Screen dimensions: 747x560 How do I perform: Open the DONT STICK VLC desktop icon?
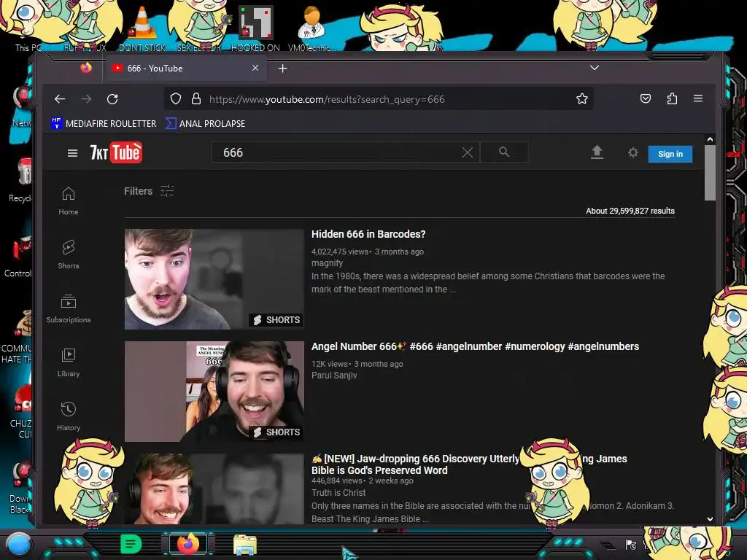coord(142,28)
